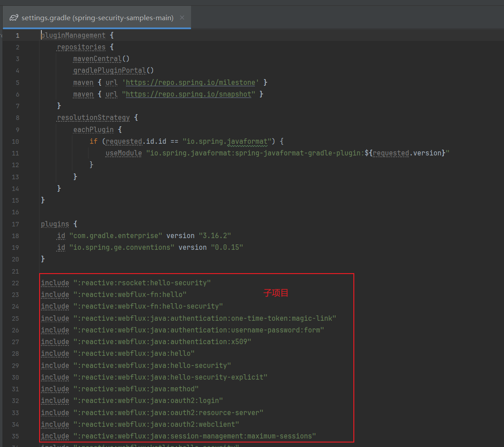Click ":reactive:webflux-fn:hello" include string
This screenshot has width=504, height=447.
pos(130,295)
